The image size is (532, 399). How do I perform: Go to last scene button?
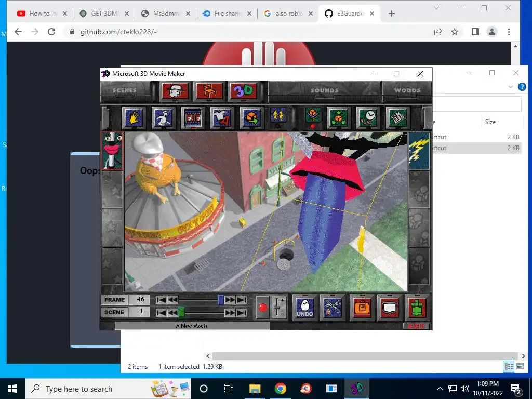click(242, 312)
